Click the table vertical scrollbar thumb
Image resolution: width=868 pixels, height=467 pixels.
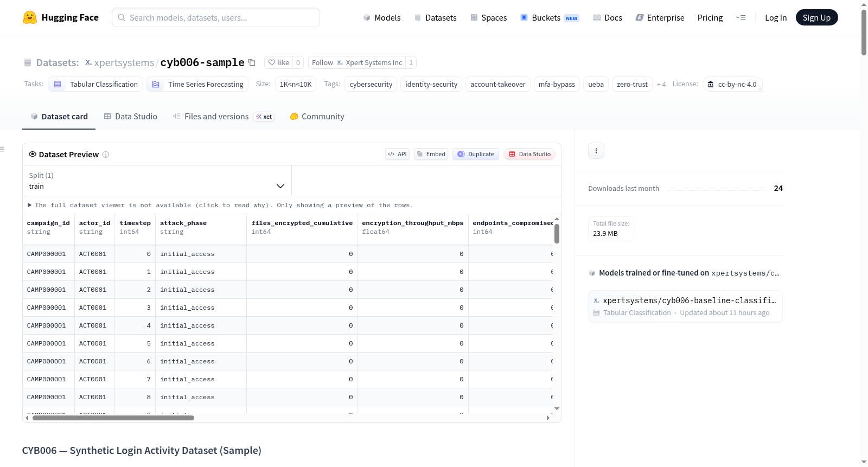point(557,234)
